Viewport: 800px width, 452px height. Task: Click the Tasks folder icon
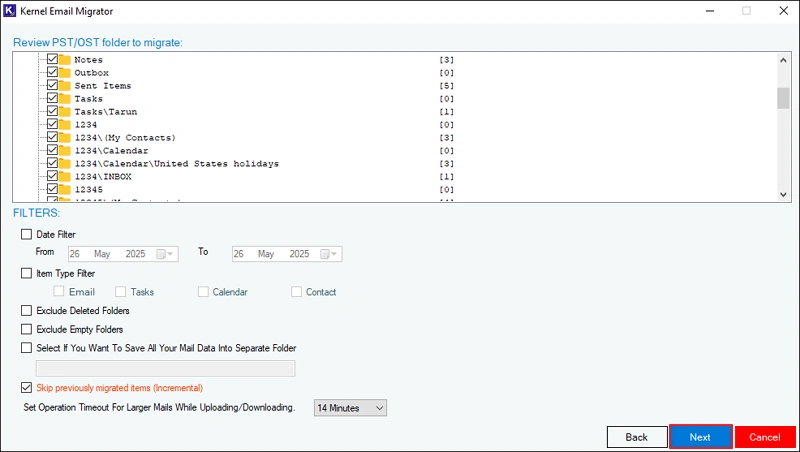pos(64,98)
